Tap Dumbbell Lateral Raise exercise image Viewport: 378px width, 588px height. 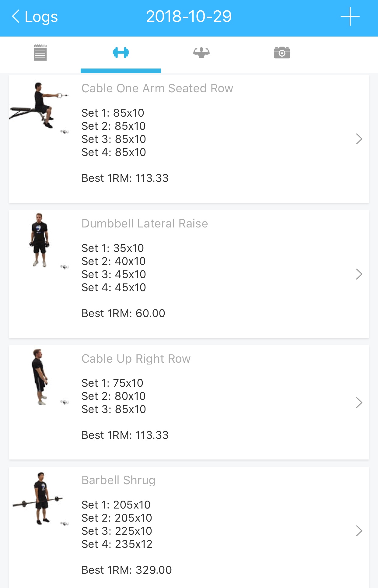click(40, 241)
